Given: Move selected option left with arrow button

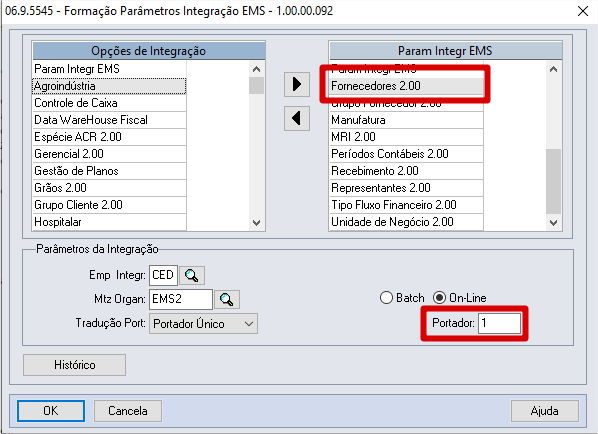Looking at the screenshot, I should pos(297,118).
